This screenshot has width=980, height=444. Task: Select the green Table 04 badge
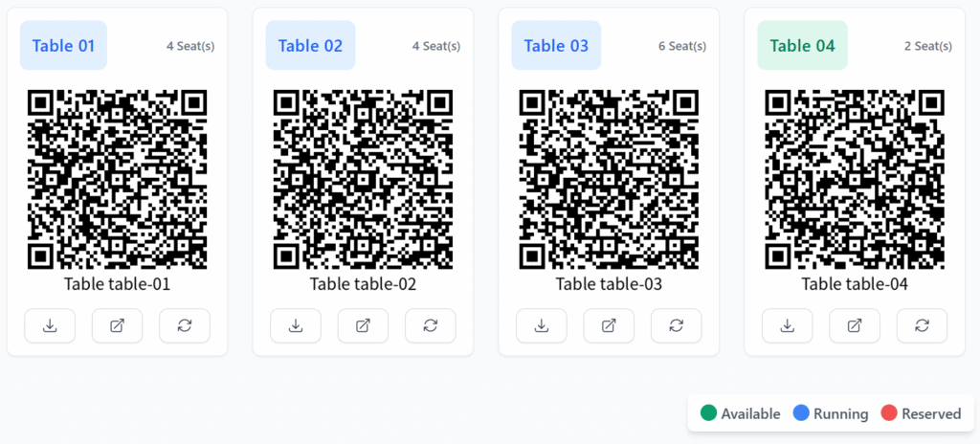coord(803,46)
